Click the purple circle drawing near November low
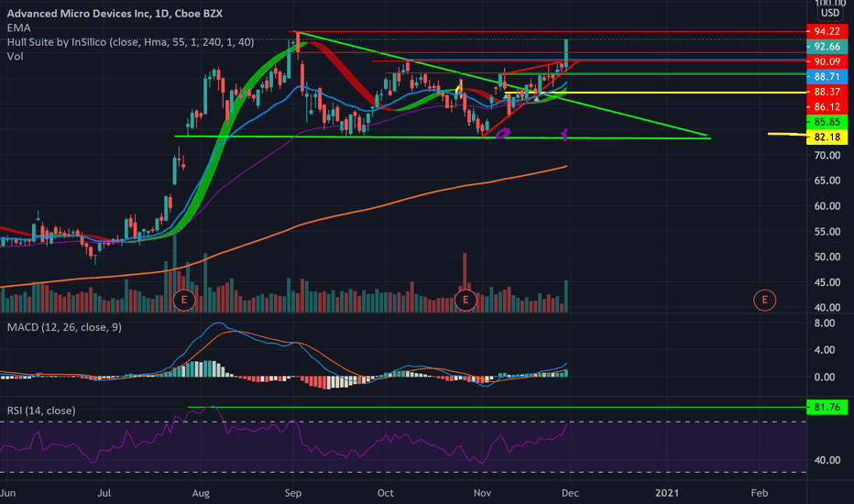Screen dimensions: 854x504 click(503, 133)
